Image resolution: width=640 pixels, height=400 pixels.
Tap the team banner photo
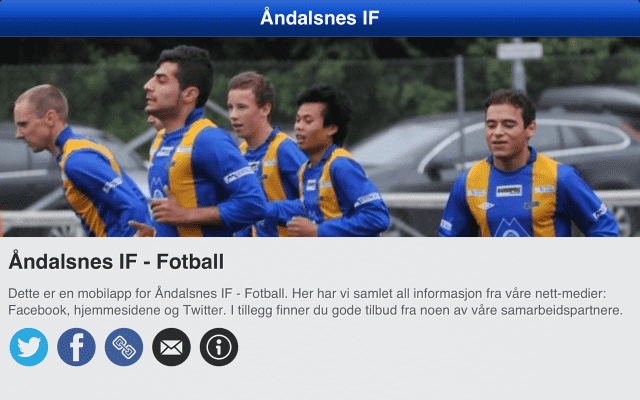tap(320, 137)
